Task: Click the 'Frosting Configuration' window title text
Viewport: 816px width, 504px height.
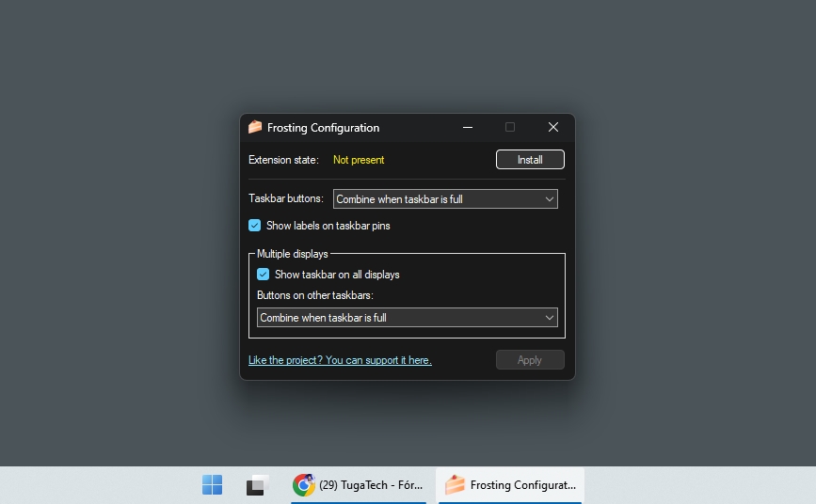Action: click(x=323, y=128)
